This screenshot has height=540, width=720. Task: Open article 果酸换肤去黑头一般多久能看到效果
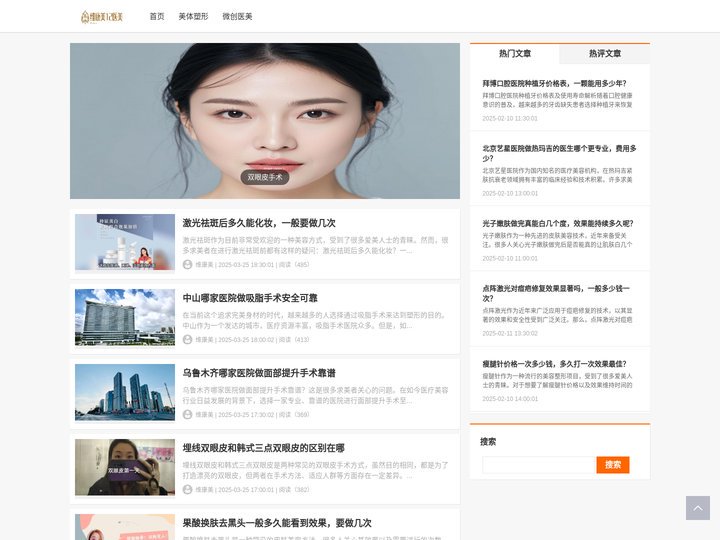pyautogui.click(x=277, y=523)
